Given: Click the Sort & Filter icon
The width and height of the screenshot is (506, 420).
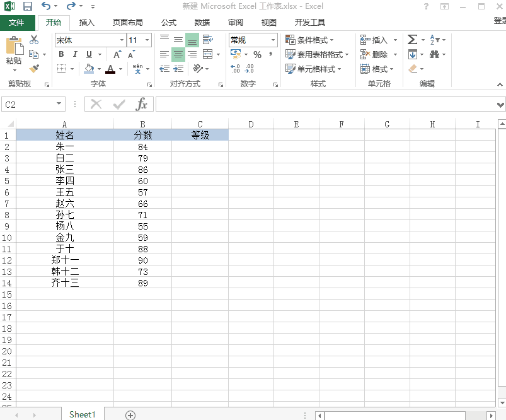Looking at the screenshot, I should click(x=435, y=39).
